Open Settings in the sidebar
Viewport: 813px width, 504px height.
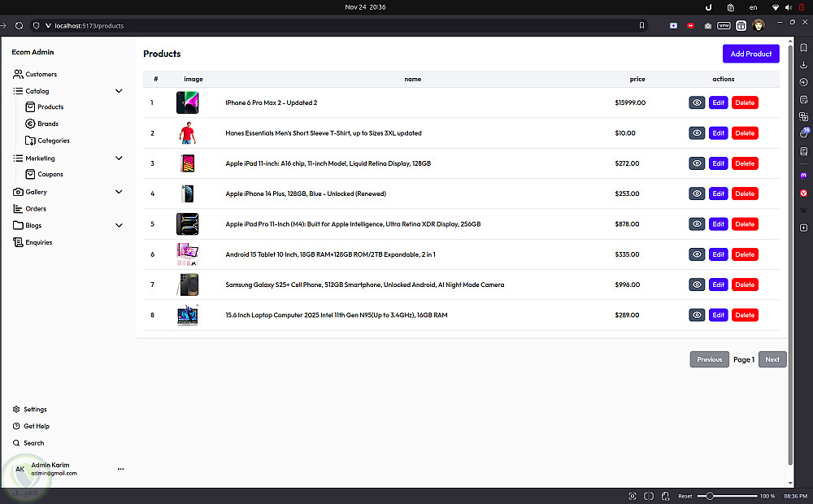pyautogui.click(x=29, y=409)
